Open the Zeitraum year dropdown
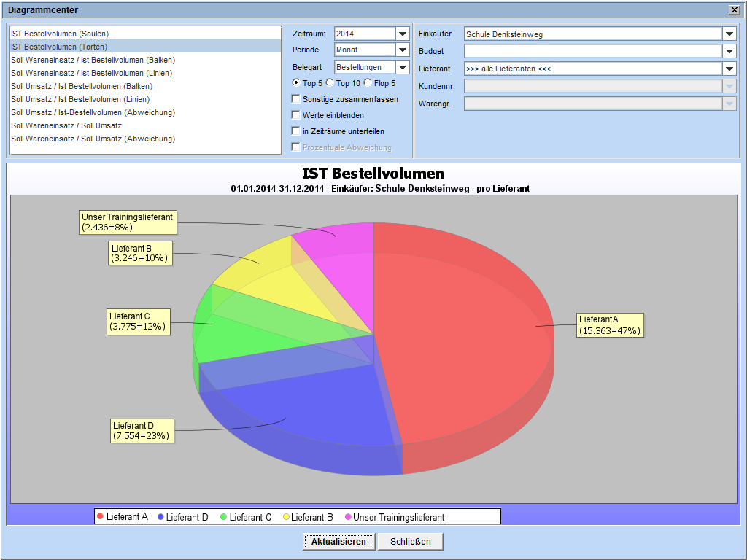The width and height of the screenshot is (747, 560). (403, 34)
